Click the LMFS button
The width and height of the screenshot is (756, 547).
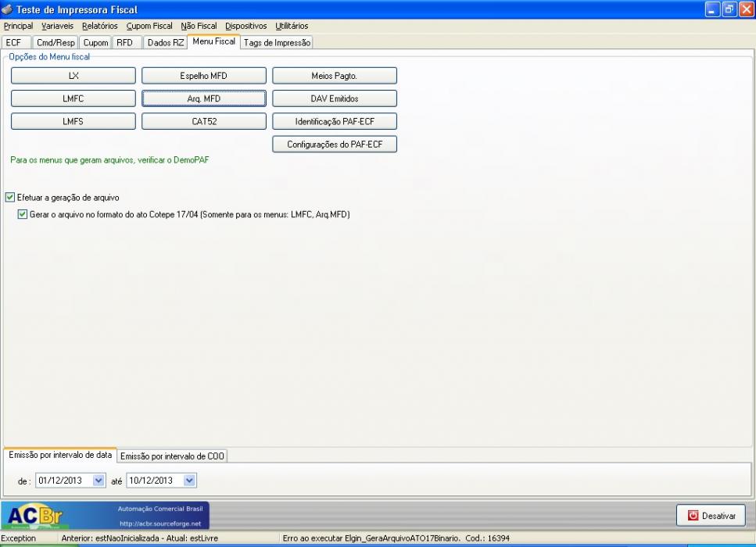pyautogui.click(x=73, y=121)
